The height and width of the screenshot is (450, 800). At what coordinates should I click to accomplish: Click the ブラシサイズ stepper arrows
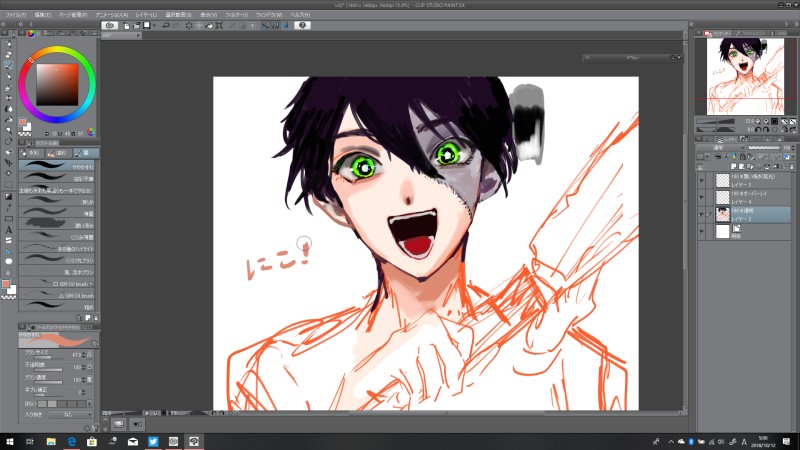pos(84,355)
